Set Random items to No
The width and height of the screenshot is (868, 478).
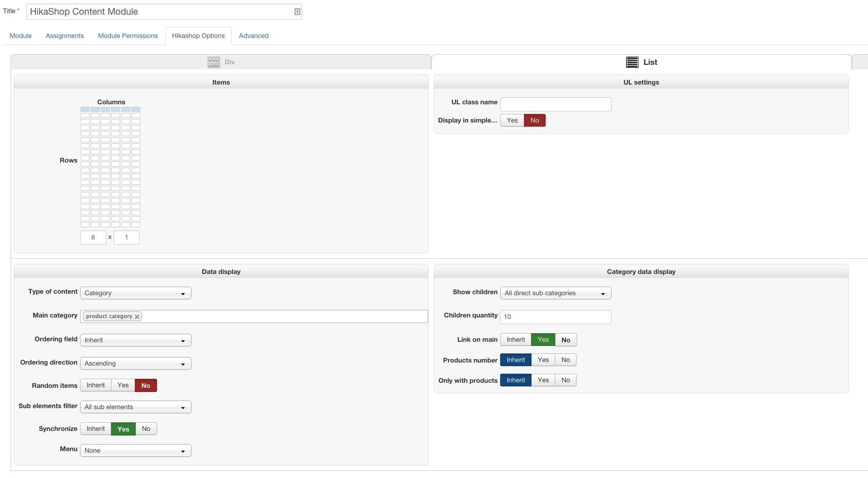(x=146, y=385)
